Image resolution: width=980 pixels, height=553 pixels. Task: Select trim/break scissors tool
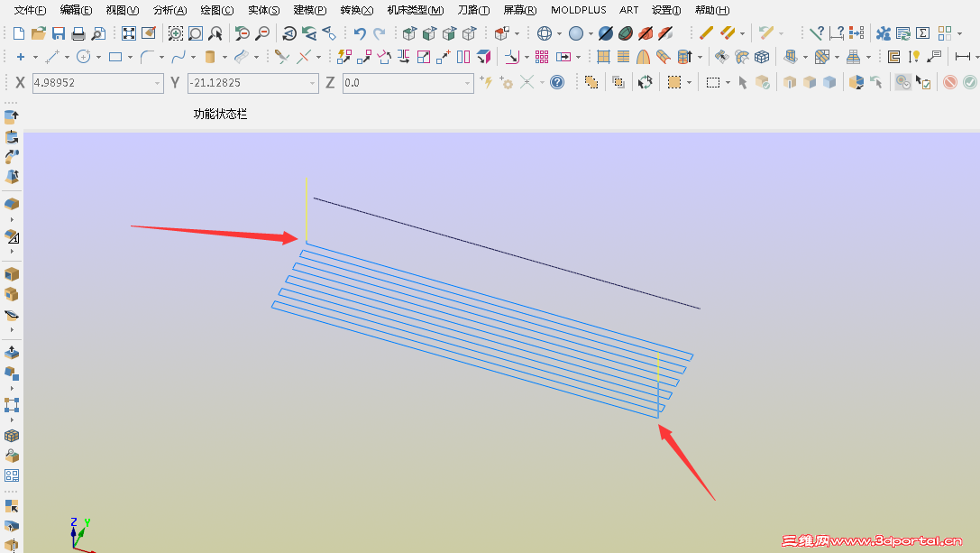pyautogui.click(x=282, y=57)
